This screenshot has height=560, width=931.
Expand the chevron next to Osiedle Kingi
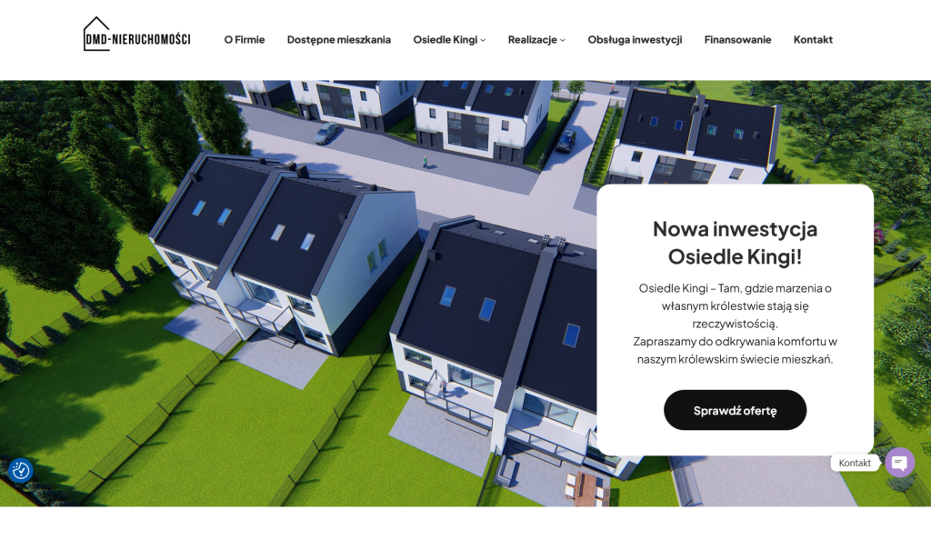[483, 40]
